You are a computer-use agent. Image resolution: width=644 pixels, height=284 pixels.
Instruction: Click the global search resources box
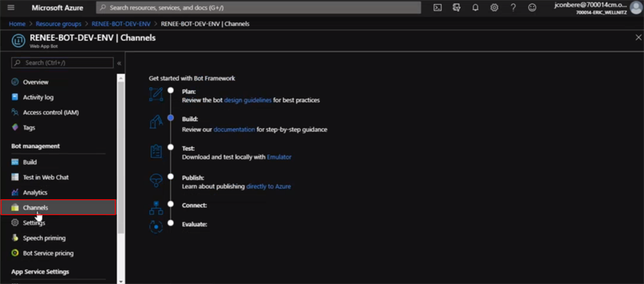pyautogui.click(x=259, y=8)
